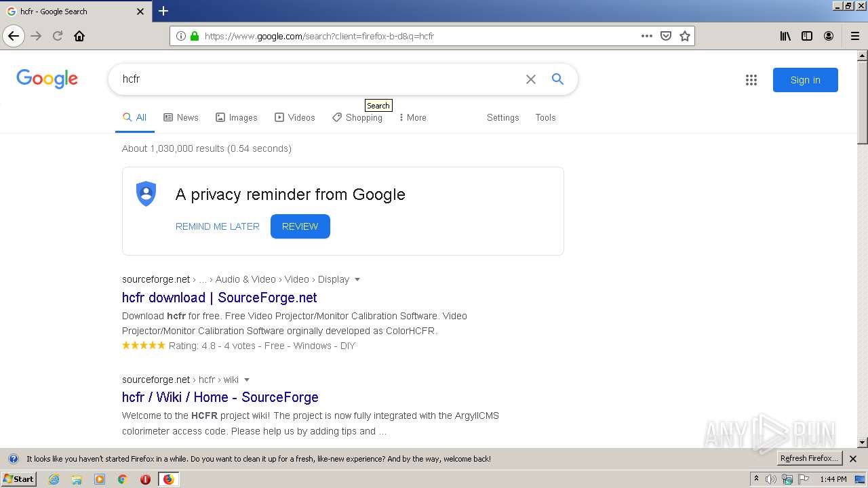Open search Settings menu

pos(502,117)
